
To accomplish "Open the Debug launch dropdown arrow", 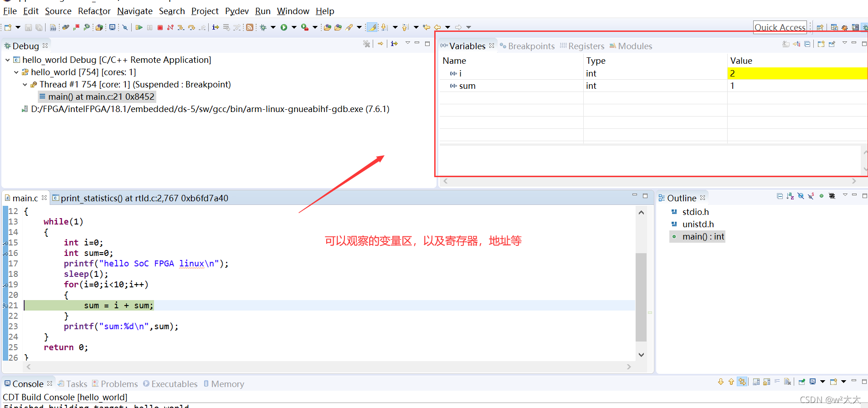I will click(273, 27).
